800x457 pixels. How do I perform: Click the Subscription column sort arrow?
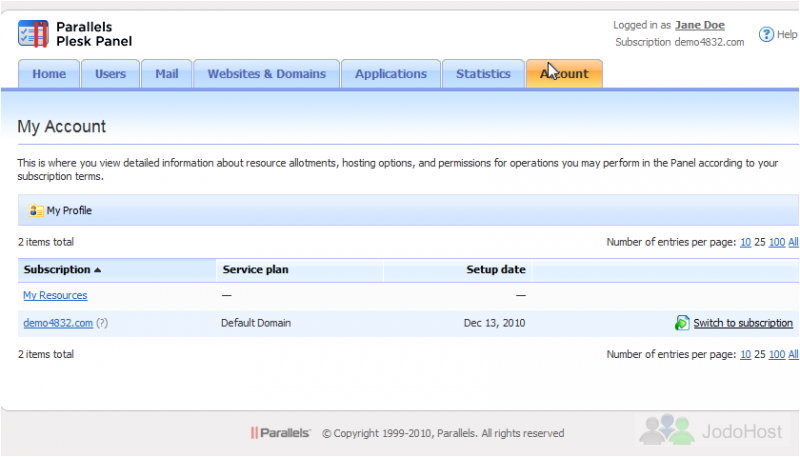pos(97,270)
